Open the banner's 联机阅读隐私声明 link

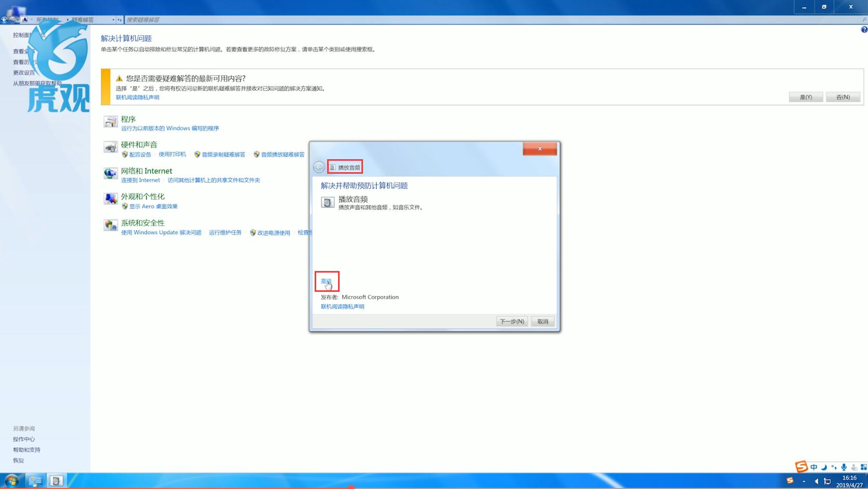pos(137,97)
